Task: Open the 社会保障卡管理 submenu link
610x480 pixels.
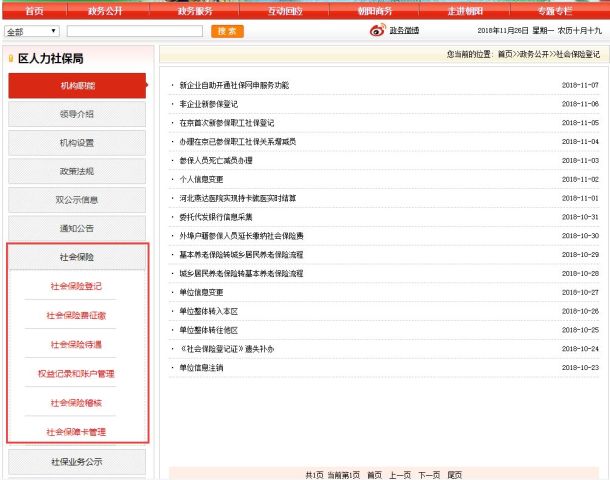Action: pyautogui.click(x=76, y=432)
